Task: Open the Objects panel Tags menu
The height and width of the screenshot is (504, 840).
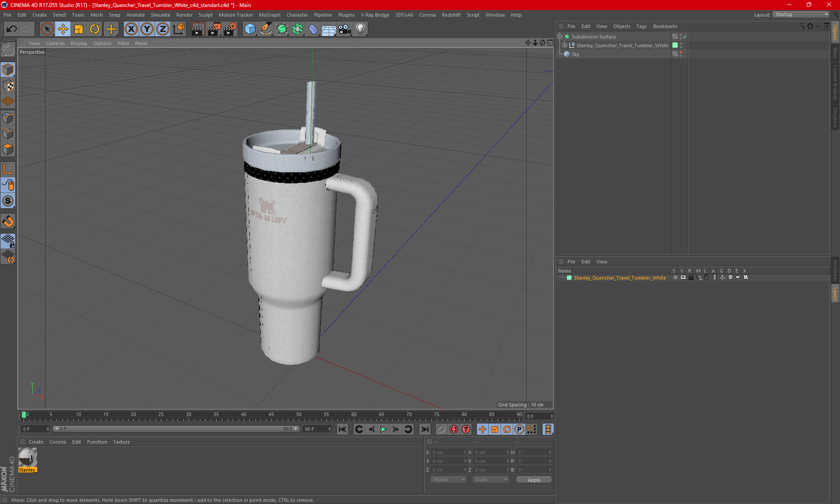Action: [641, 26]
